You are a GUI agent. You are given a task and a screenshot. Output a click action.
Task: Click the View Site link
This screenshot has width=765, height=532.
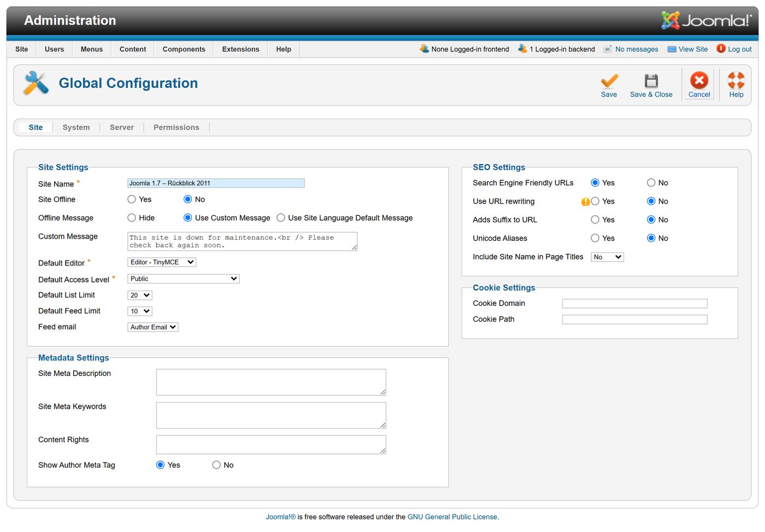[693, 49]
